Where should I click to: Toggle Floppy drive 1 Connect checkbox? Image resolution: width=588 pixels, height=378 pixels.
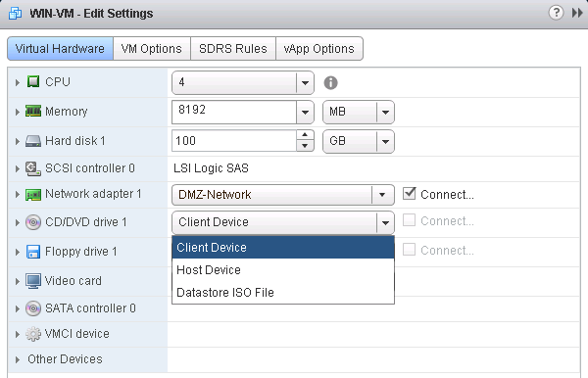pos(409,249)
